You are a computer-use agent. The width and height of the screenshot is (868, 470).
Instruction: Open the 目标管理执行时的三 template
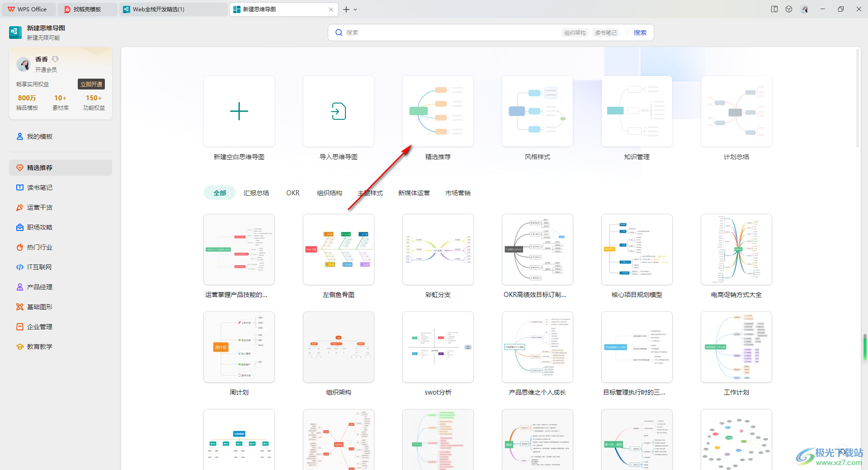click(x=637, y=347)
